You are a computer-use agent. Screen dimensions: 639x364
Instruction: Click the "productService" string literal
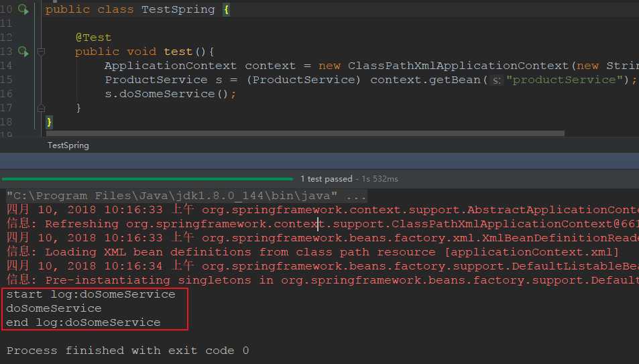[565, 80]
